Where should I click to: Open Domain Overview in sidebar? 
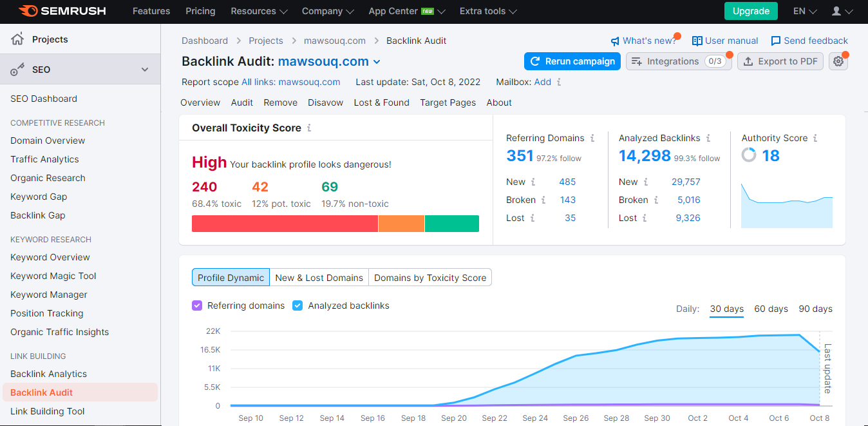pos(48,140)
